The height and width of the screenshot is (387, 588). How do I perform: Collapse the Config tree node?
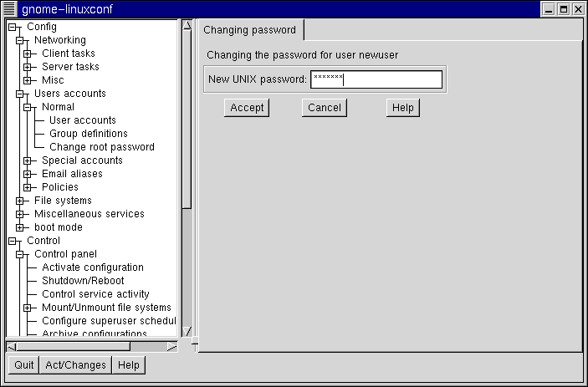tap(13, 27)
